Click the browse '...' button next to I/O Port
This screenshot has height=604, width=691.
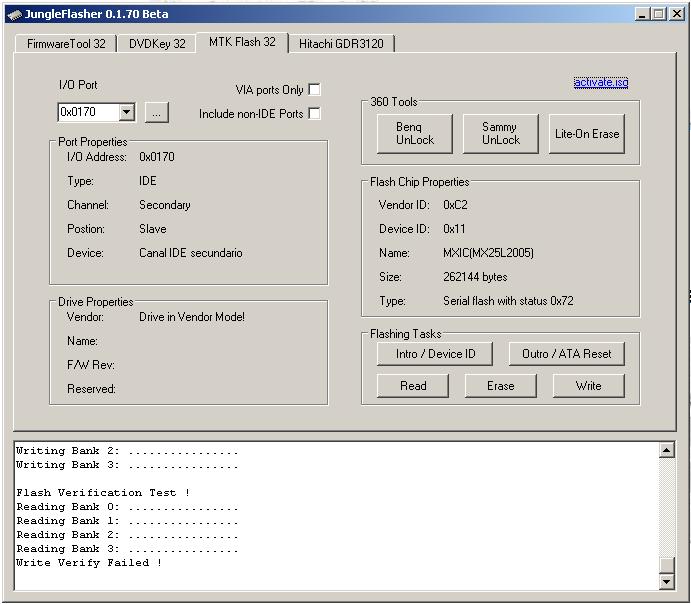pos(156,113)
